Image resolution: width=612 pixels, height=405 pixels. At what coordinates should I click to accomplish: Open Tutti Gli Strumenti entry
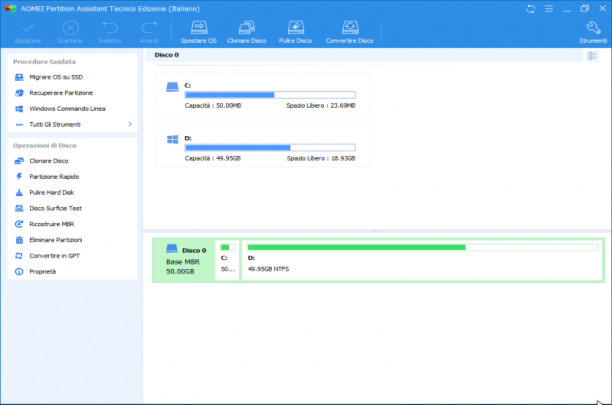click(55, 124)
